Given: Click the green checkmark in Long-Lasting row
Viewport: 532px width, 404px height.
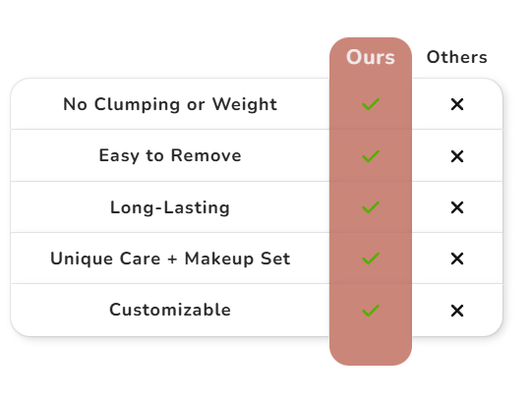Looking at the screenshot, I should pyautogui.click(x=371, y=207).
